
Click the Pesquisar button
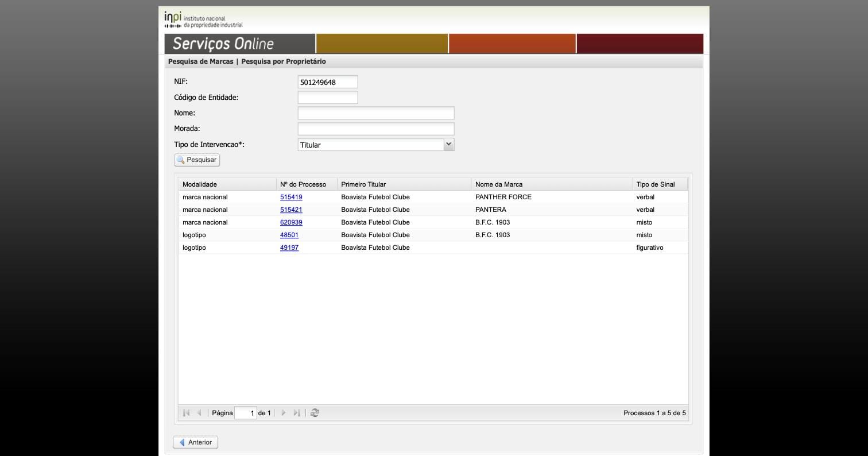[x=197, y=160]
